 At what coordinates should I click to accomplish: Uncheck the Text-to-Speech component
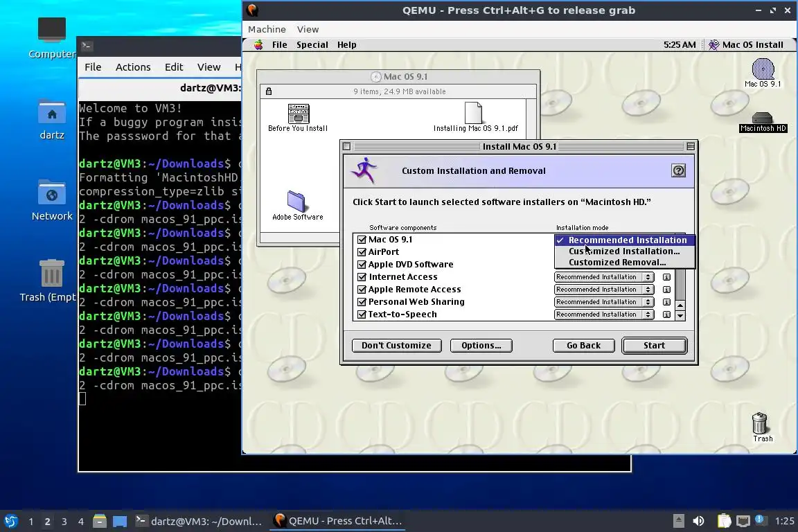click(x=362, y=314)
